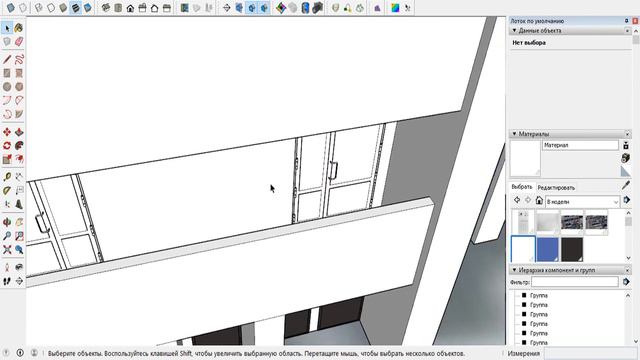640x360 pixels.
Task: Select the black material swatch
Action: click(572, 249)
